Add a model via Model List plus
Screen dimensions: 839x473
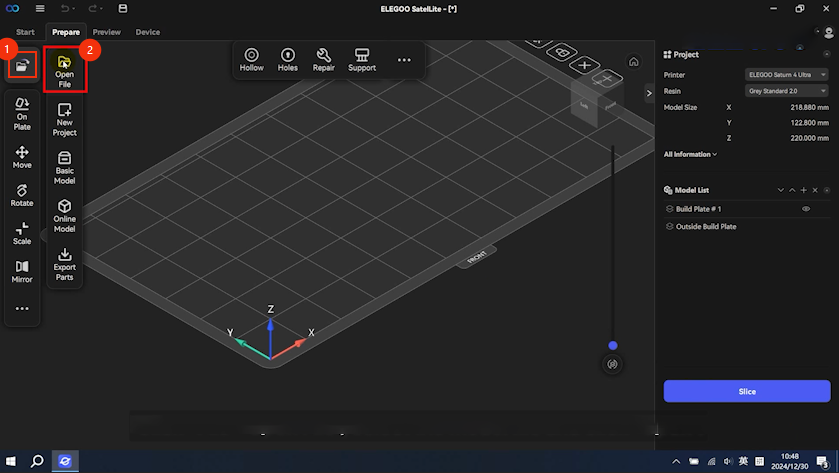point(803,190)
